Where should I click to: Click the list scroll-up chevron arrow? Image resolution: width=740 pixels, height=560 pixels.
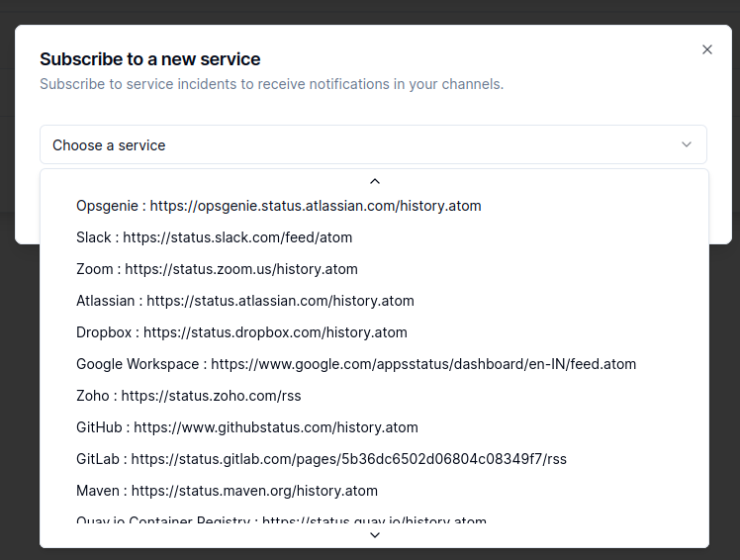(x=375, y=181)
